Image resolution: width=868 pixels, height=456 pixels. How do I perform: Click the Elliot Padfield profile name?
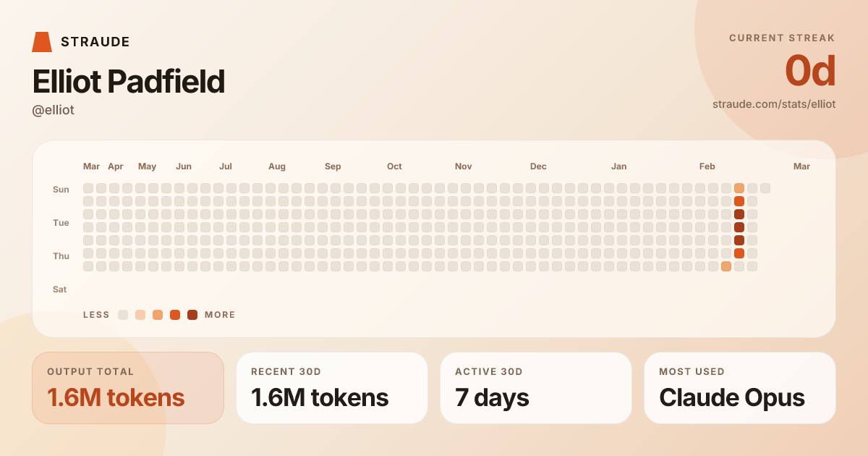pyautogui.click(x=129, y=82)
